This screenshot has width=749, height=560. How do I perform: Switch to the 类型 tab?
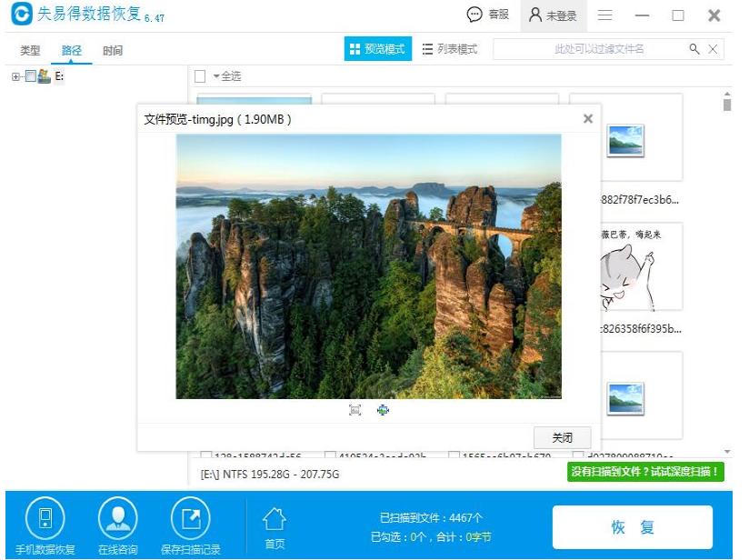(x=30, y=51)
